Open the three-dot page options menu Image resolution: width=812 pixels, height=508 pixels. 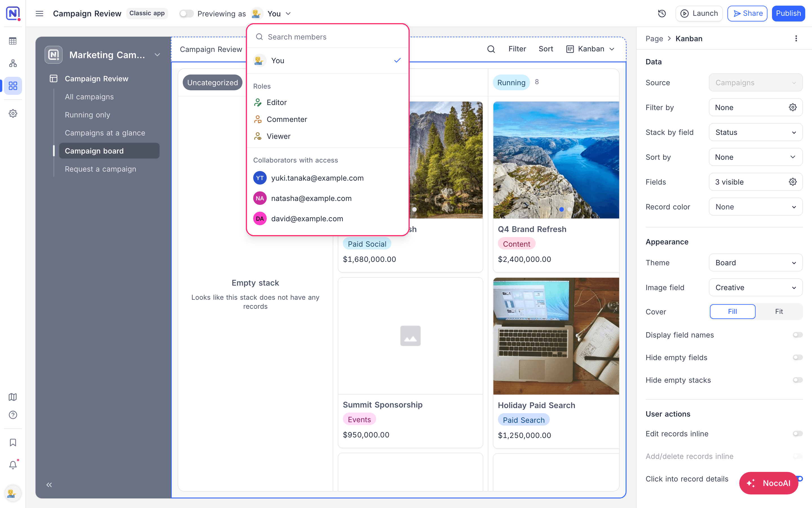click(796, 38)
